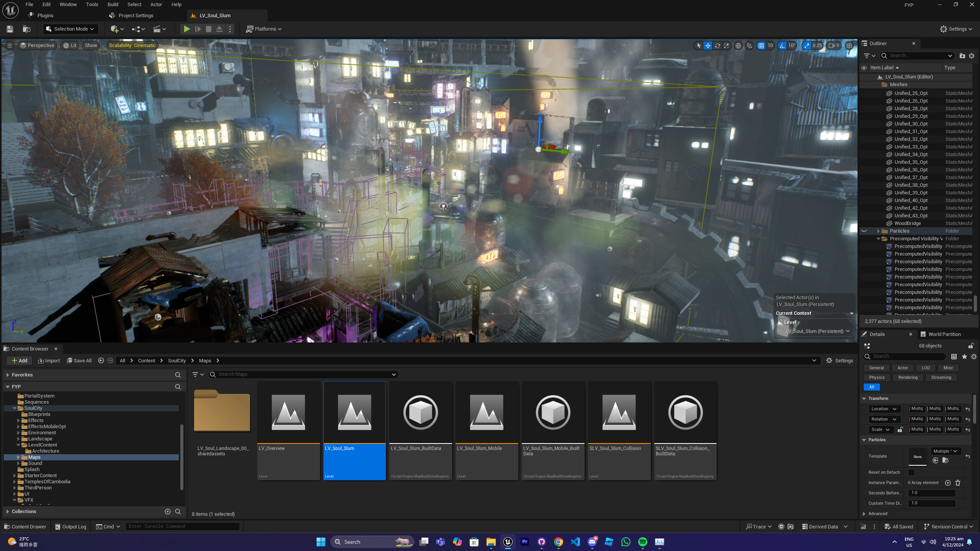
Task: Select the LV_Overview level thumbnail
Action: coord(288,413)
